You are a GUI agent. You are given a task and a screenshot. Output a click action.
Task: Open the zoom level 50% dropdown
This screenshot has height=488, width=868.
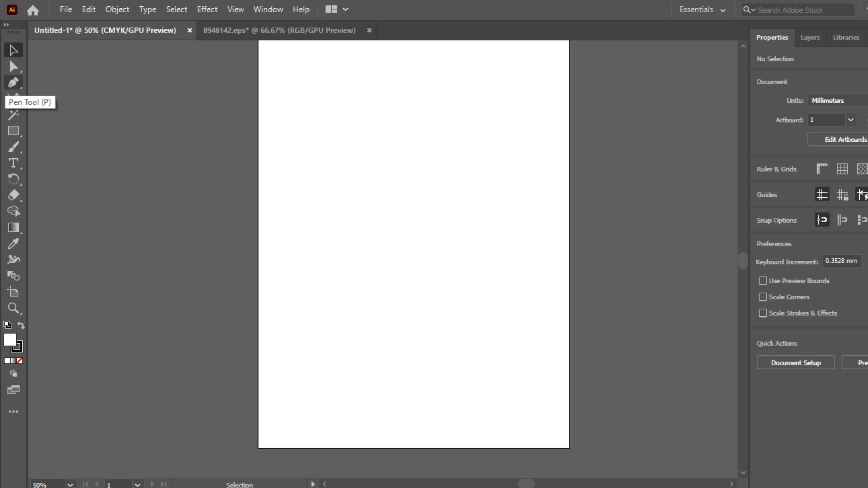click(x=70, y=485)
